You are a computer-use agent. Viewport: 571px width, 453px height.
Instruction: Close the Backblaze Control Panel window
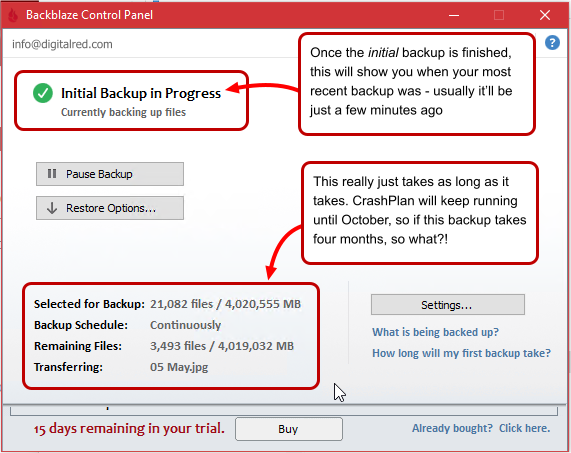point(545,15)
